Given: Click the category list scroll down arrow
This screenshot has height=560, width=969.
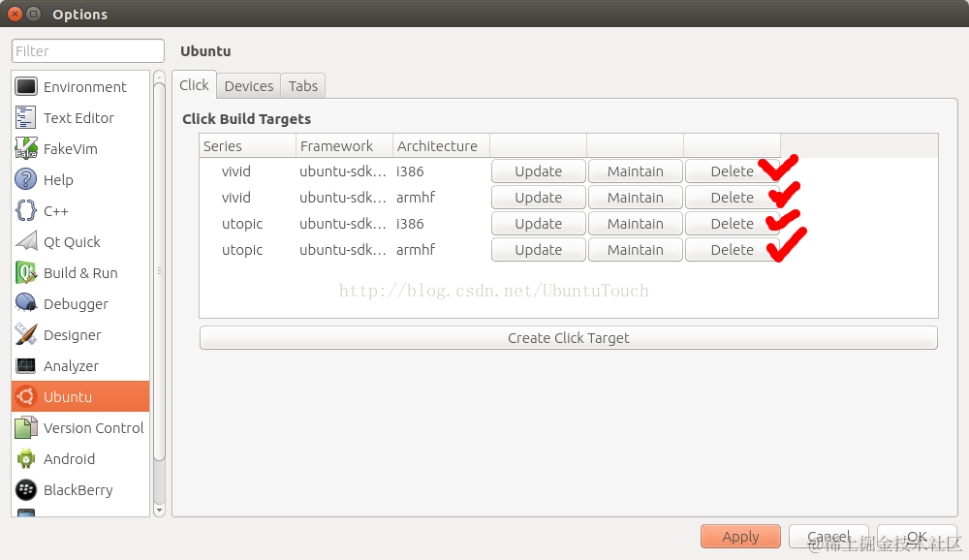Looking at the screenshot, I should pos(159,510).
